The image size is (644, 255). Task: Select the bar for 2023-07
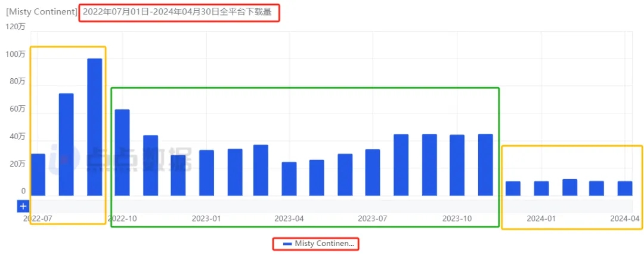tap(373, 172)
